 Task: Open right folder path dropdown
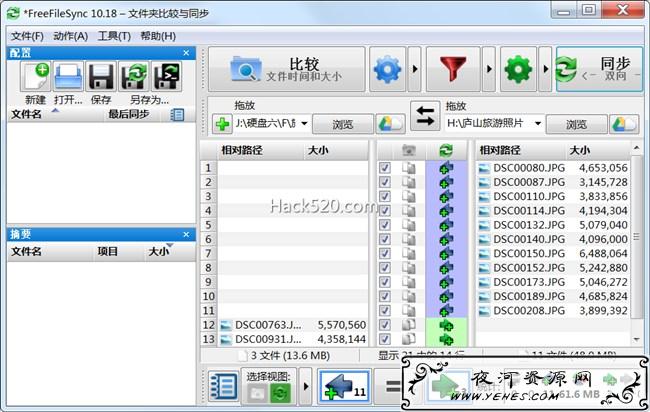pyautogui.click(x=538, y=124)
